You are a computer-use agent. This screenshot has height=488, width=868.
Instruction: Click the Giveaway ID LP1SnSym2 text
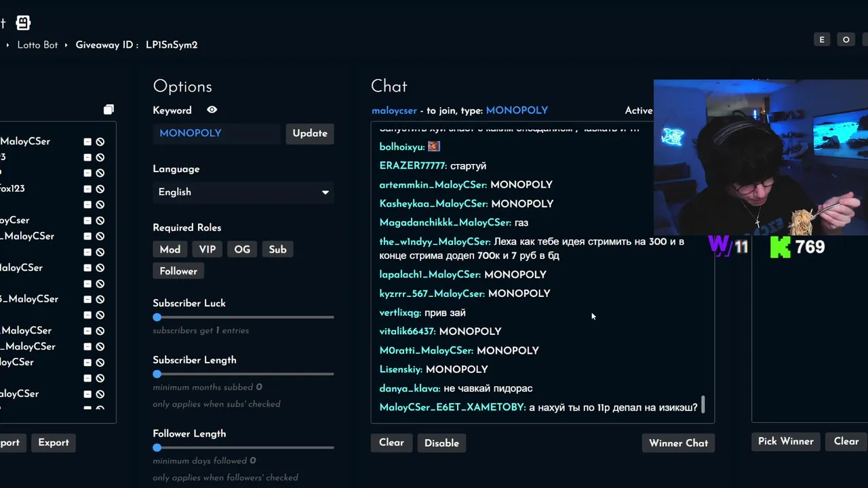tap(136, 45)
